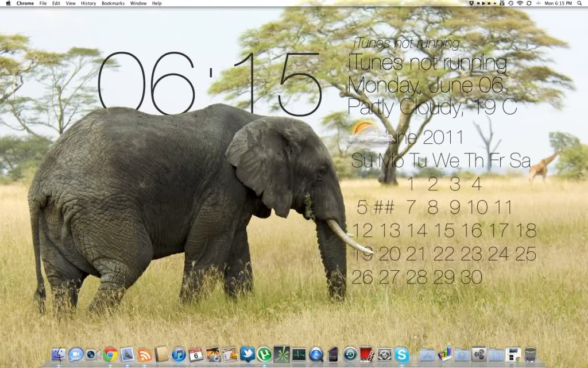The image size is (588, 368).
Task: Click the sync arrows menu bar icon
Action: pos(529,3)
